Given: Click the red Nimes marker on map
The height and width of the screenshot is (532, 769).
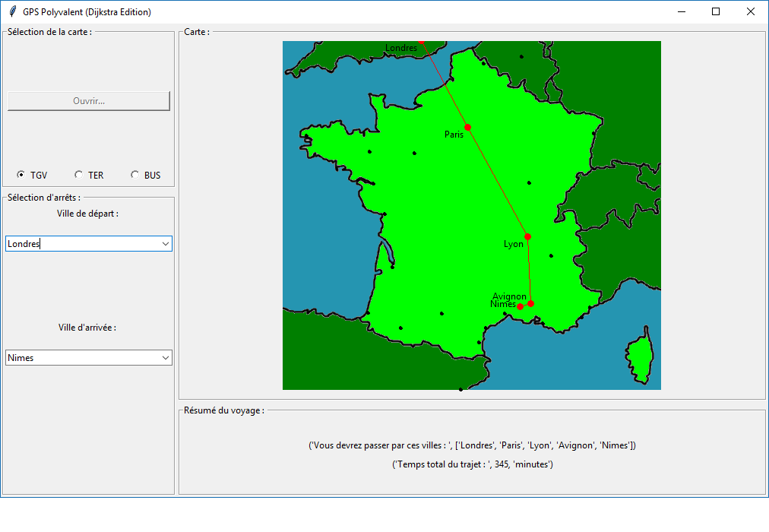Looking at the screenshot, I should (x=520, y=307).
